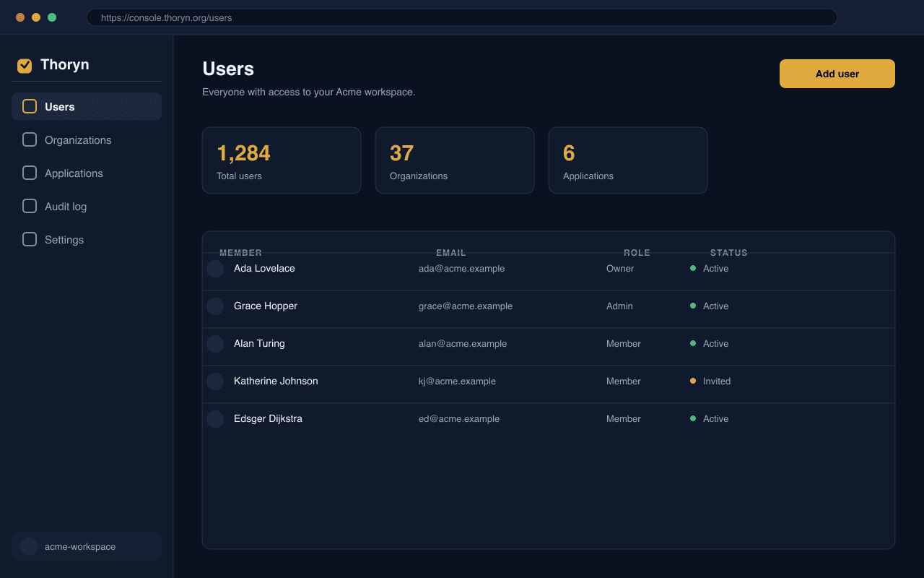
Task: Click Katherine Johnson's Invited status
Action: pyautogui.click(x=710, y=381)
